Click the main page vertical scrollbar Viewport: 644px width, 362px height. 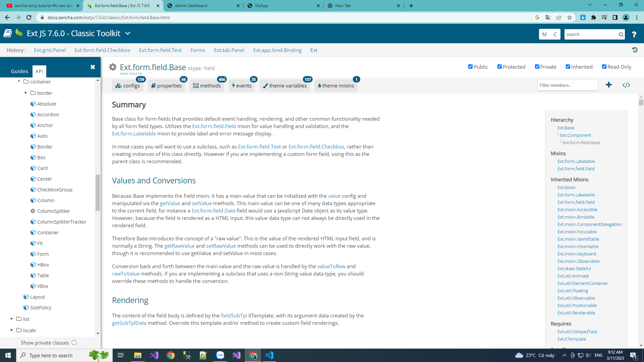pyautogui.click(x=641, y=102)
